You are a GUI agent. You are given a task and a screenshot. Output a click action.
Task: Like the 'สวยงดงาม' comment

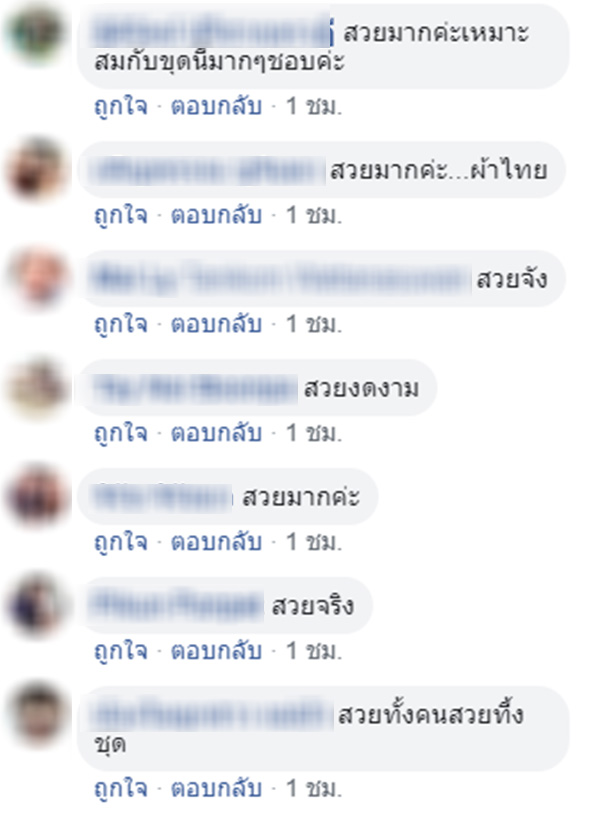[x=121, y=433]
